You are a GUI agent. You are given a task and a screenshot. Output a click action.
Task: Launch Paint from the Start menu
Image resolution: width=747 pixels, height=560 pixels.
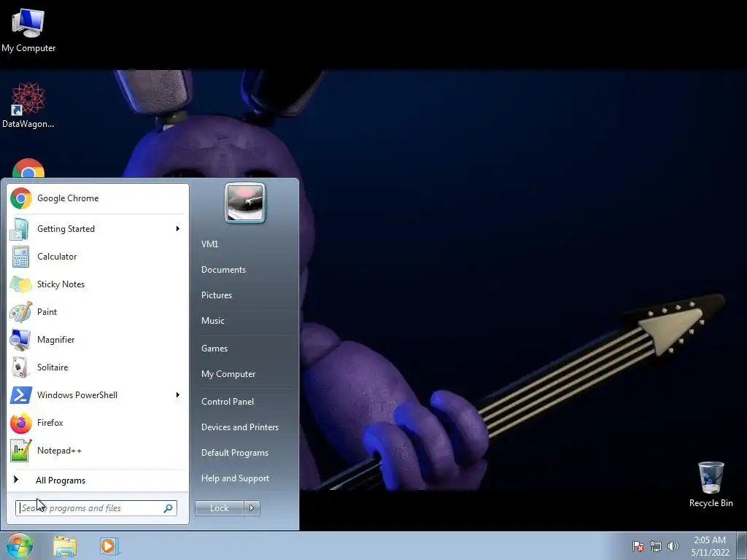pyautogui.click(x=97, y=312)
